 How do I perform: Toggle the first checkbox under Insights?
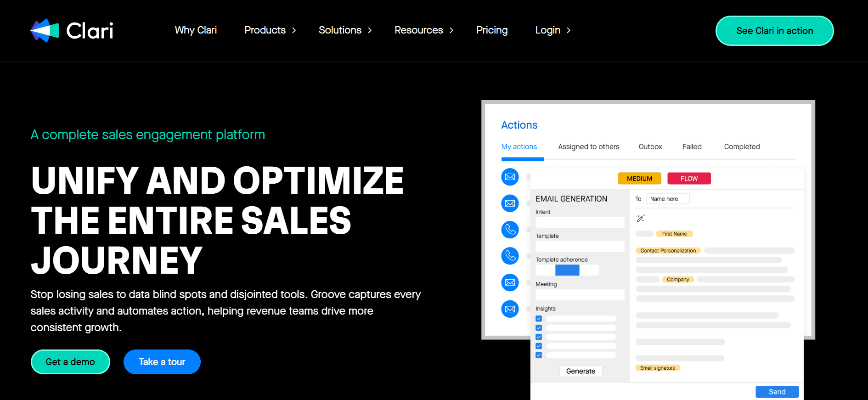pos(539,319)
